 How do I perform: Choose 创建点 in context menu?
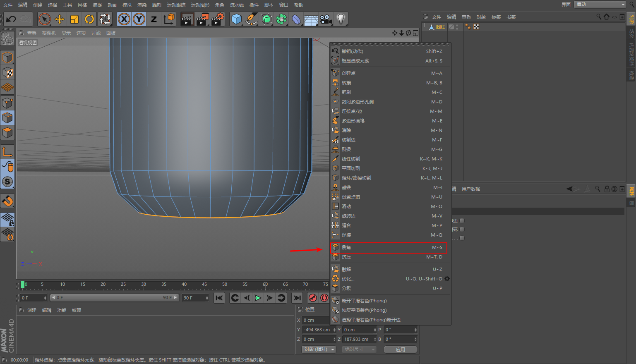pos(389,73)
